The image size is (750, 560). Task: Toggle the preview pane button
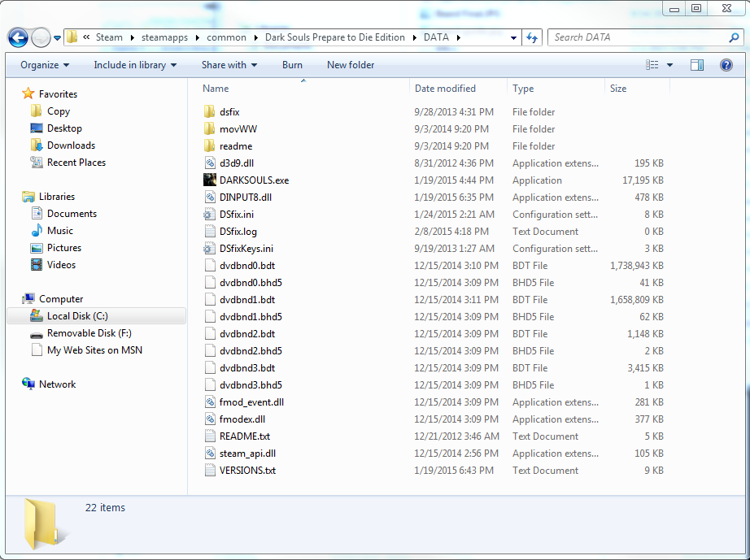(697, 65)
